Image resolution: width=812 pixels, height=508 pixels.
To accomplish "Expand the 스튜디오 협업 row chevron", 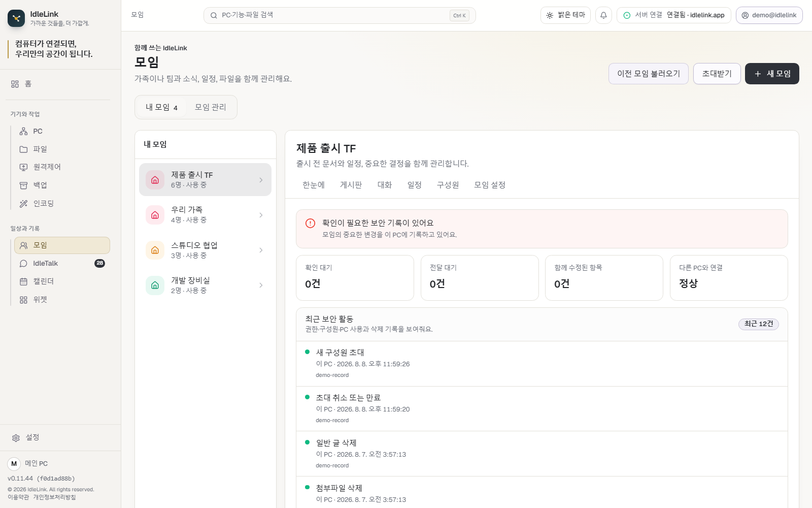I will [261, 250].
